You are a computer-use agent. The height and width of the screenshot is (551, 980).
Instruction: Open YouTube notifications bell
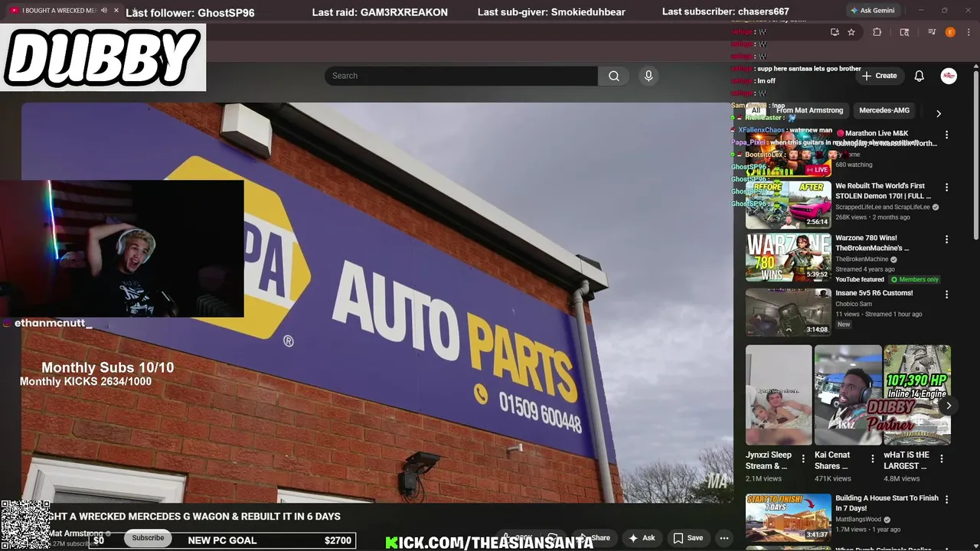point(919,76)
